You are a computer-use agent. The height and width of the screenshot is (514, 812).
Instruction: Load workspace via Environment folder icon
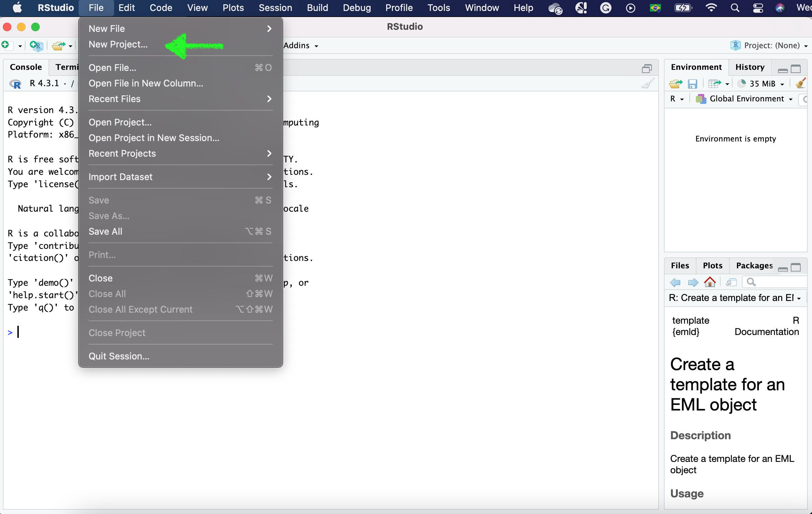click(676, 84)
